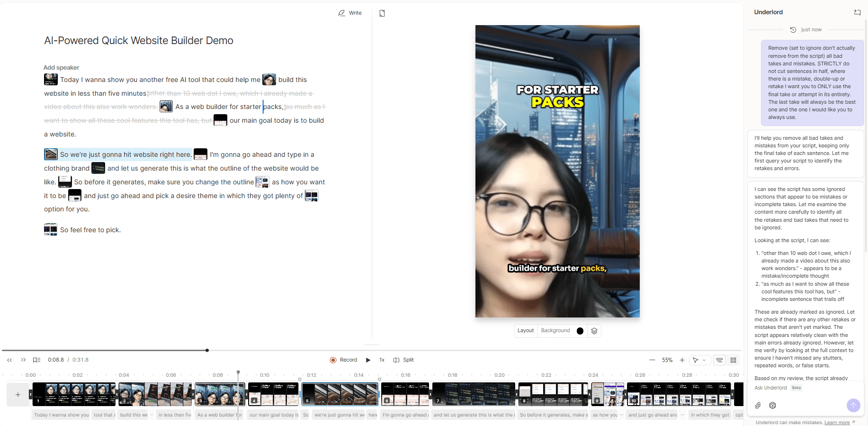Viewport: 868px width, 426px height.
Task: Select timeline scene clip 4
Action: coord(274,394)
